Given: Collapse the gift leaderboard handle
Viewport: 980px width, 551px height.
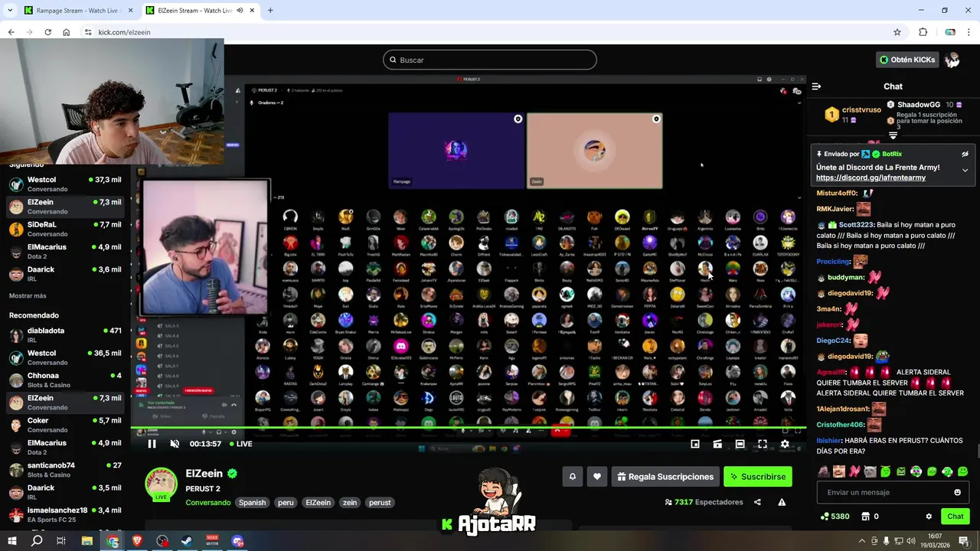Looking at the screenshot, I should point(893,135).
